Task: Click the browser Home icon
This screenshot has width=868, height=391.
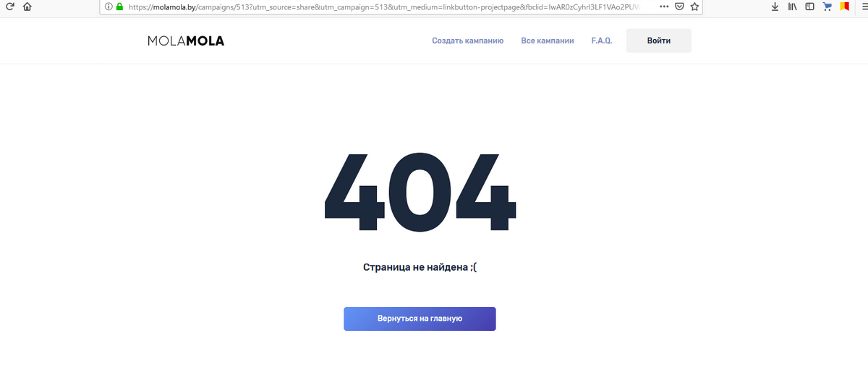Action: tap(27, 7)
